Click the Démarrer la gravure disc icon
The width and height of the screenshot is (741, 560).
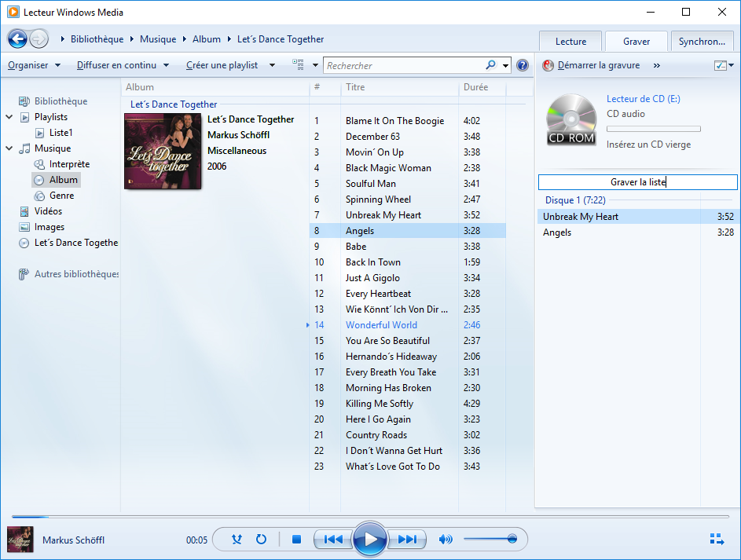(x=548, y=65)
